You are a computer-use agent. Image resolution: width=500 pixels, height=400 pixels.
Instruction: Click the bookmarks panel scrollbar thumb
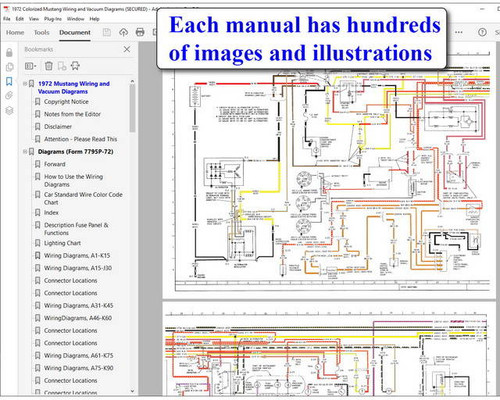point(132,108)
